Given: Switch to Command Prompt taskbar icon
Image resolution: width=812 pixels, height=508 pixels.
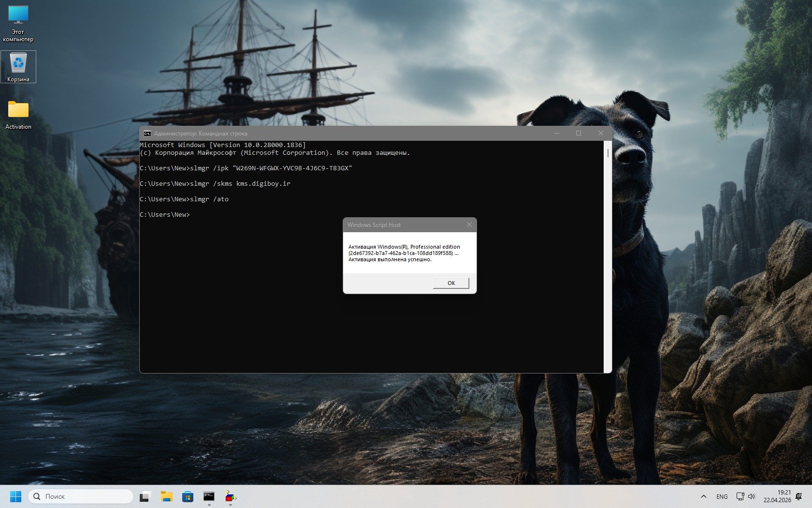Looking at the screenshot, I should pyautogui.click(x=209, y=496).
